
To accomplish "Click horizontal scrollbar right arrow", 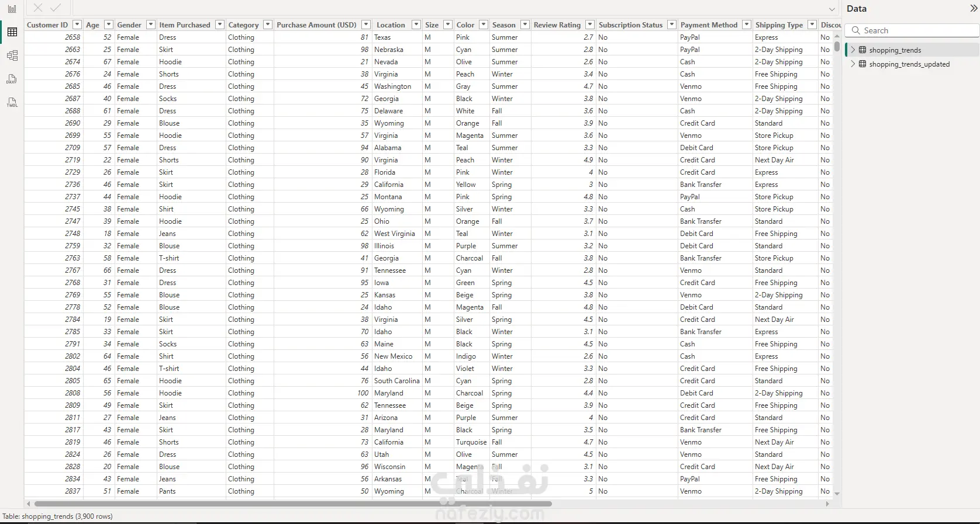I will (x=827, y=504).
